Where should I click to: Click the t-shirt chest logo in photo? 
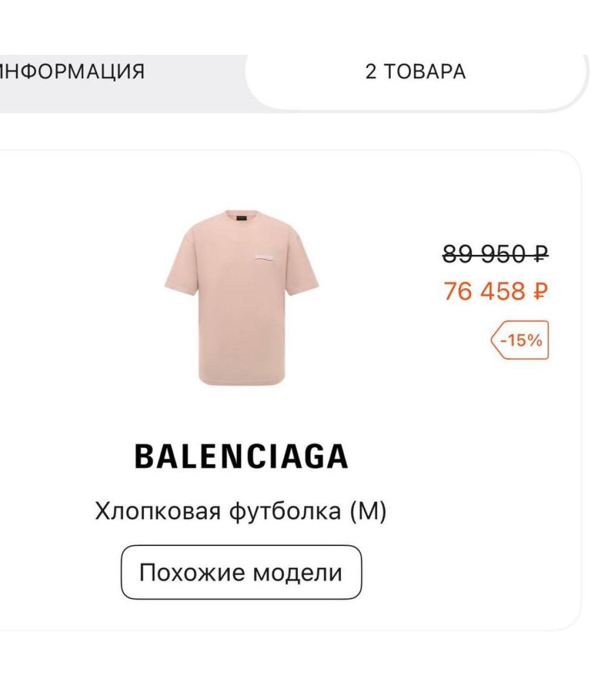[264, 258]
